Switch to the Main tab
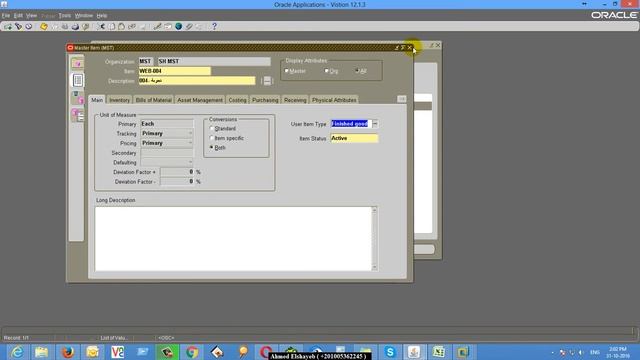 (x=97, y=100)
